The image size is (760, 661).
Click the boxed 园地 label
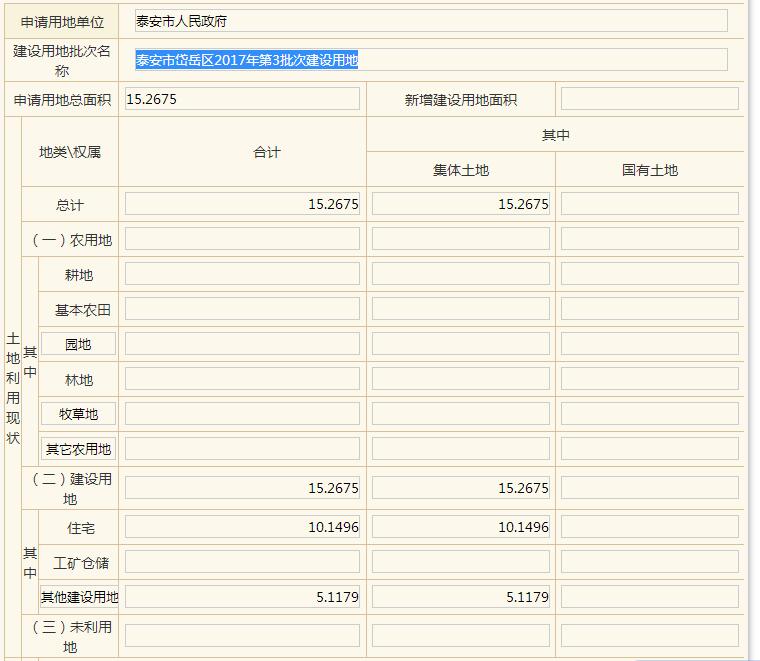click(78, 344)
